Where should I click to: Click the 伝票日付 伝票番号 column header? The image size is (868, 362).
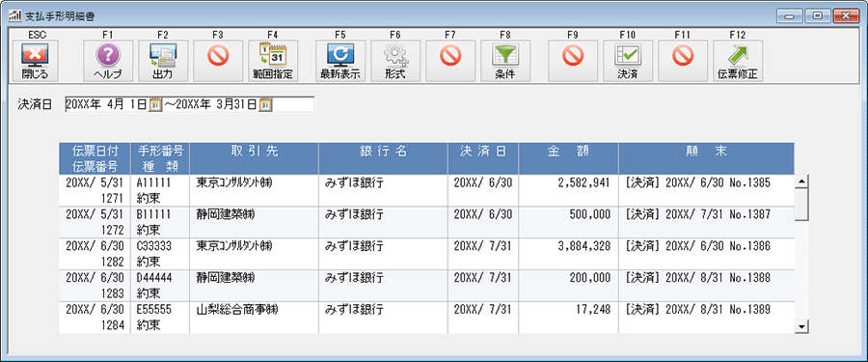point(95,158)
